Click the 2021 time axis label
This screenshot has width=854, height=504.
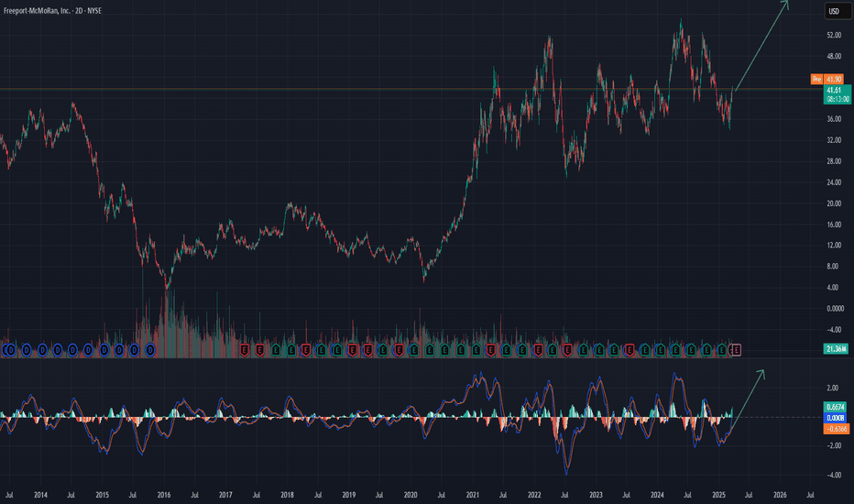(472, 495)
